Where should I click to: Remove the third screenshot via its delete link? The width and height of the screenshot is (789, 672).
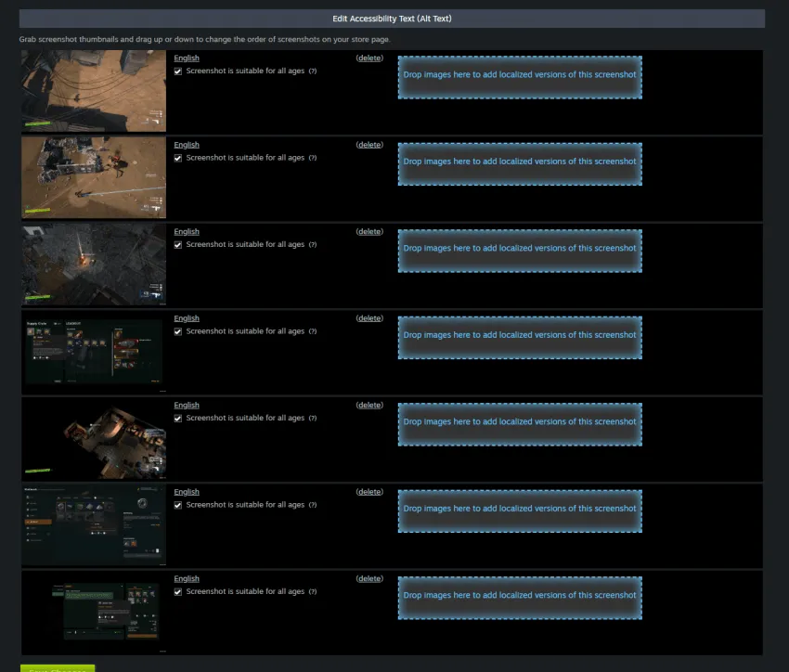(369, 232)
